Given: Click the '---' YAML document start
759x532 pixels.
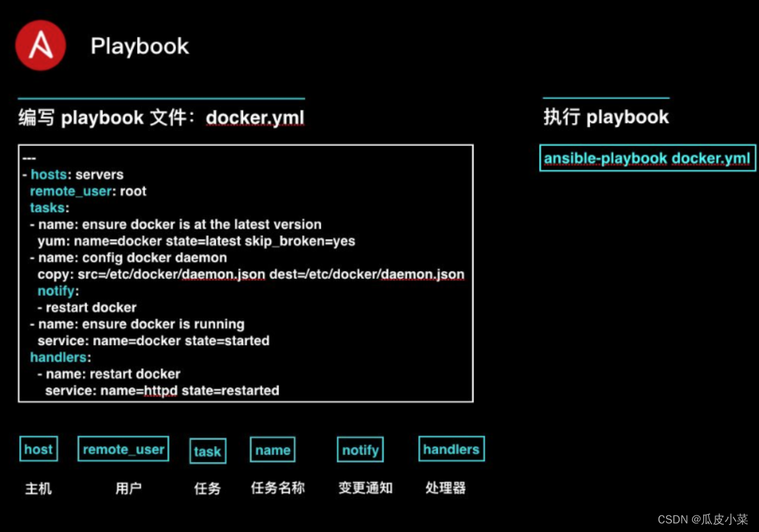Looking at the screenshot, I should [x=29, y=158].
